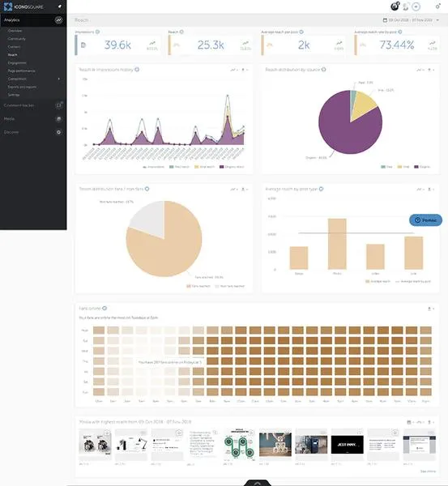Click the Analytics chart icon
Viewport: 448px width, 486px height.
point(58,20)
